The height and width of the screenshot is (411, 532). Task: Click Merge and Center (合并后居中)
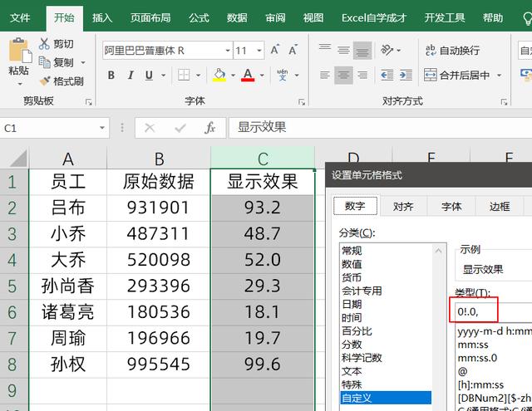coord(456,75)
